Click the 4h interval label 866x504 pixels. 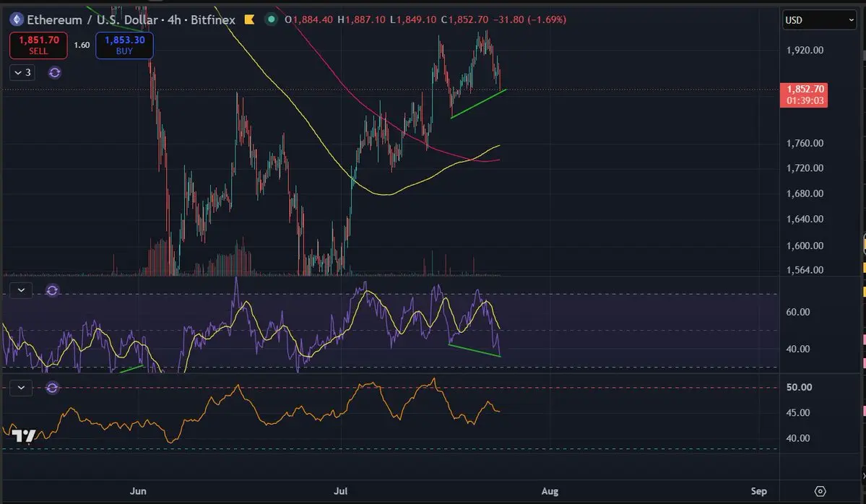click(174, 19)
